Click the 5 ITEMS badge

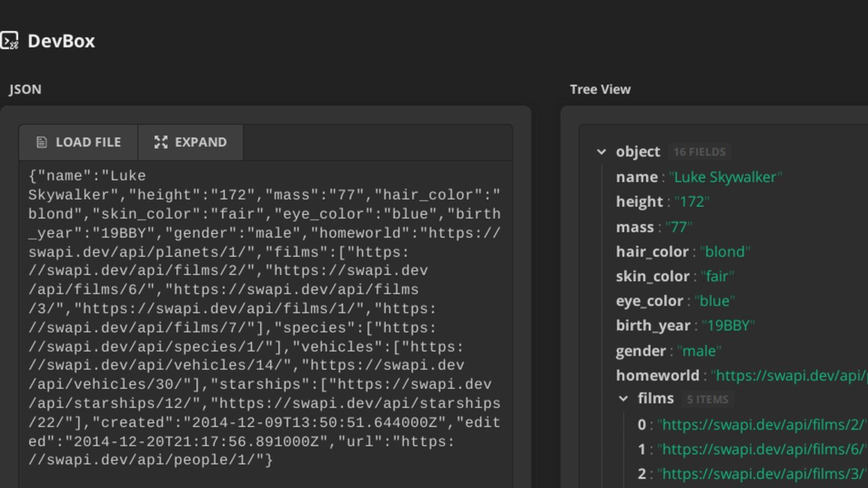point(706,399)
